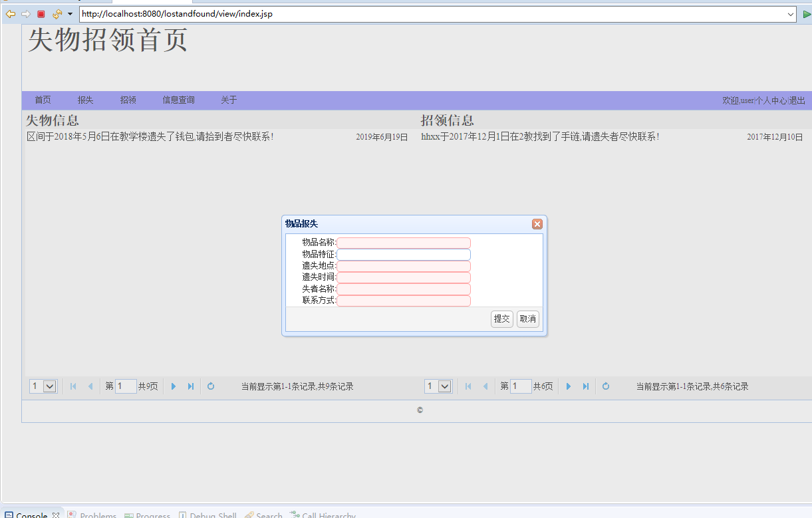The image size is (812, 518).
Task: Submit the form with the 提交 button
Action: tap(501, 319)
